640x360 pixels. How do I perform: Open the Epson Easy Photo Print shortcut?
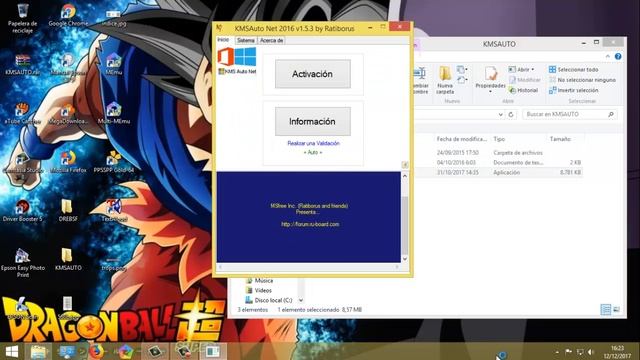[x=23, y=263]
